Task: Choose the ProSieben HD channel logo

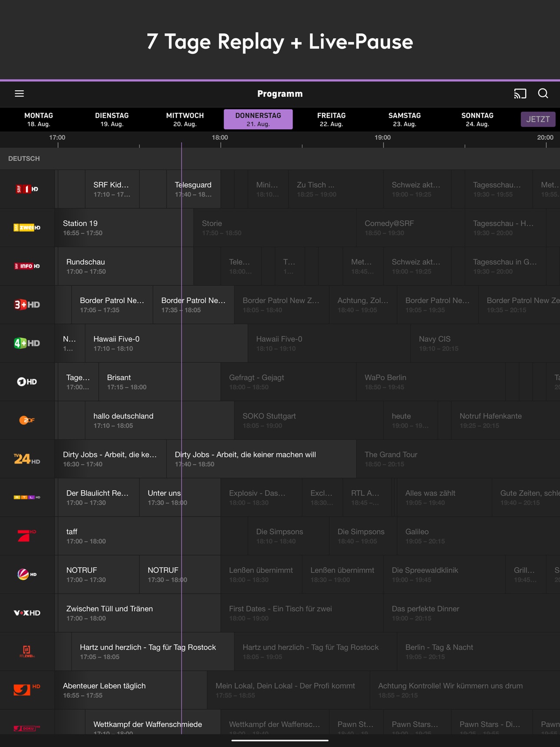Action: click(x=27, y=535)
